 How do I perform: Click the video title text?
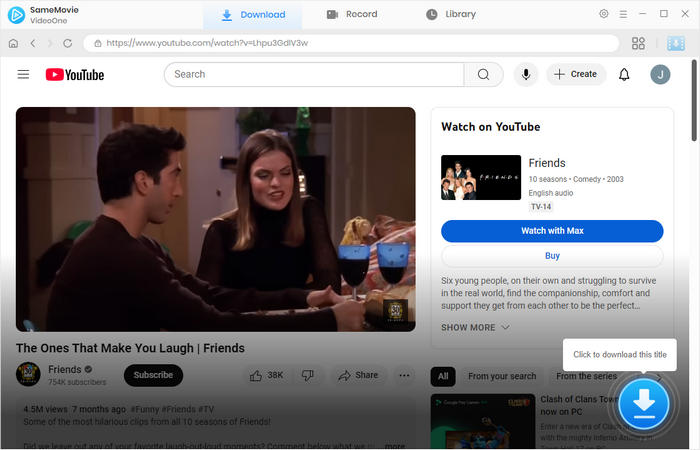130,348
